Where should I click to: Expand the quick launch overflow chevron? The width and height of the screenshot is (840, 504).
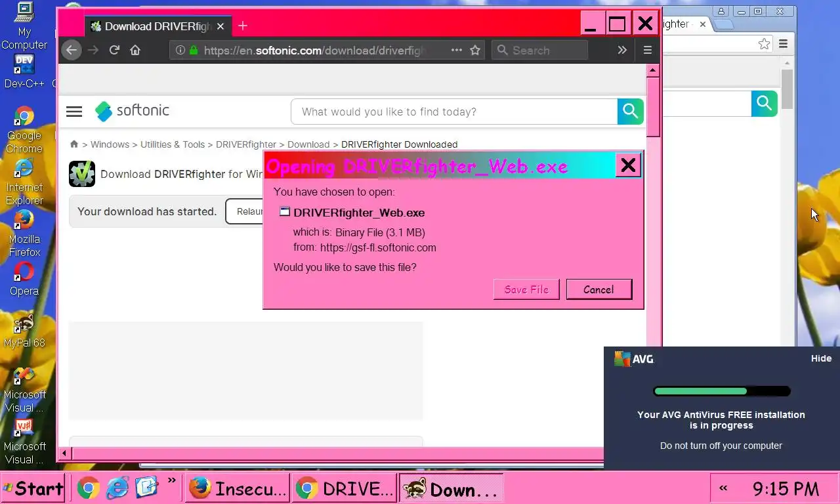point(172,480)
